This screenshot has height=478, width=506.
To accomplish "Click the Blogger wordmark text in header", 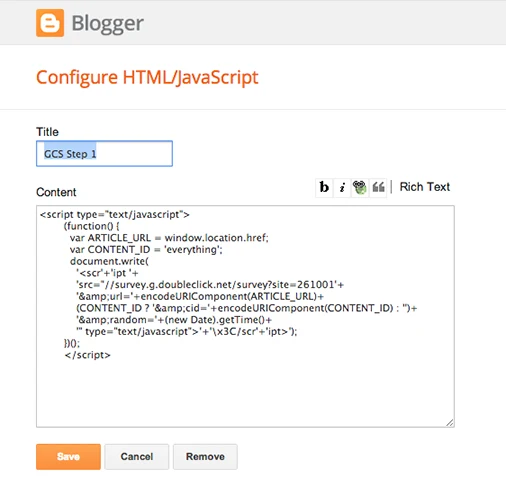I will (x=108, y=24).
